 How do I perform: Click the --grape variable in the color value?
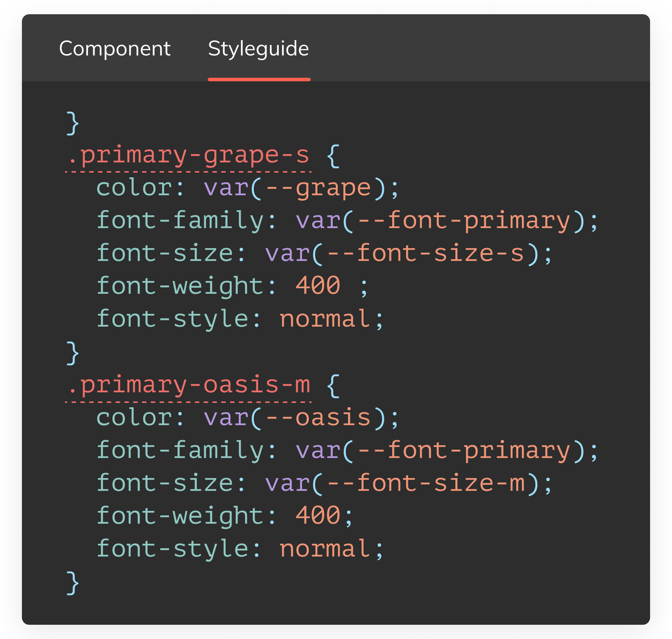pyautogui.click(x=318, y=188)
